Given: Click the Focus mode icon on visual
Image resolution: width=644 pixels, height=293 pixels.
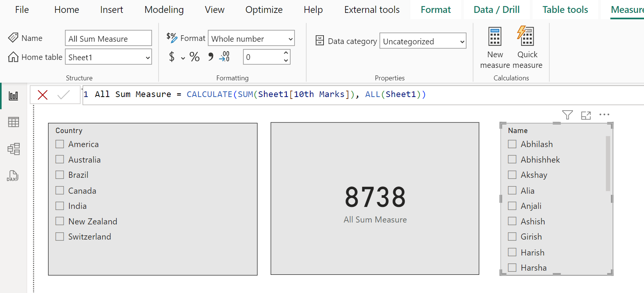Looking at the screenshot, I should click(586, 115).
